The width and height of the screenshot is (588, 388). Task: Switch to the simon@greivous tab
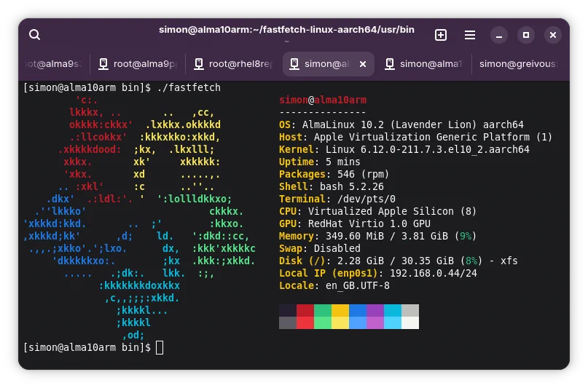click(x=520, y=64)
